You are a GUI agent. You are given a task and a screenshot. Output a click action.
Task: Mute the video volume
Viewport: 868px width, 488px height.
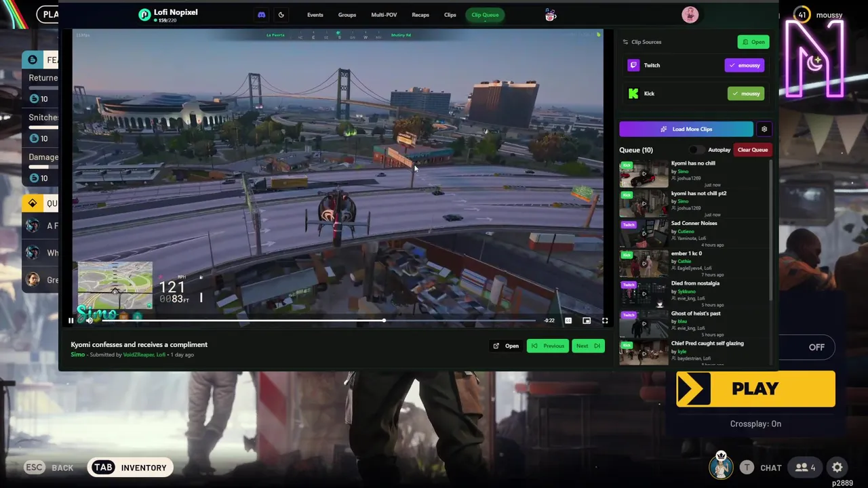click(89, 321)
